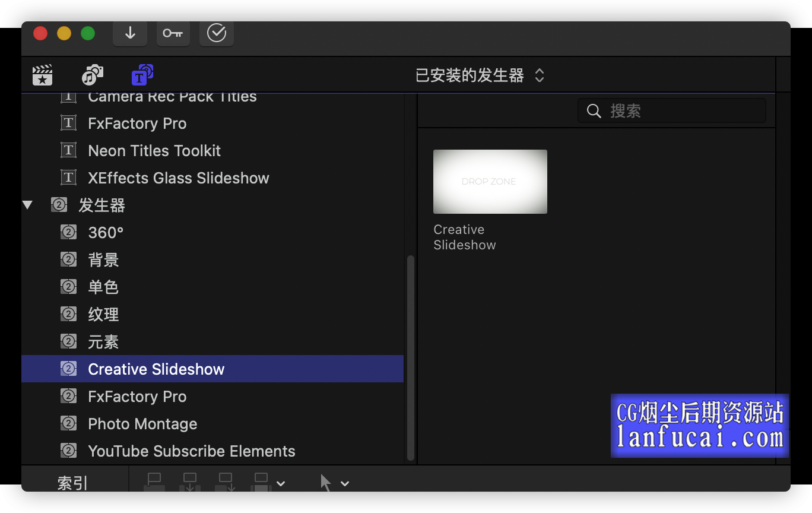Click the insert clip button
The width and height of the screenshot is (812, 513).
tap(190, 483)
